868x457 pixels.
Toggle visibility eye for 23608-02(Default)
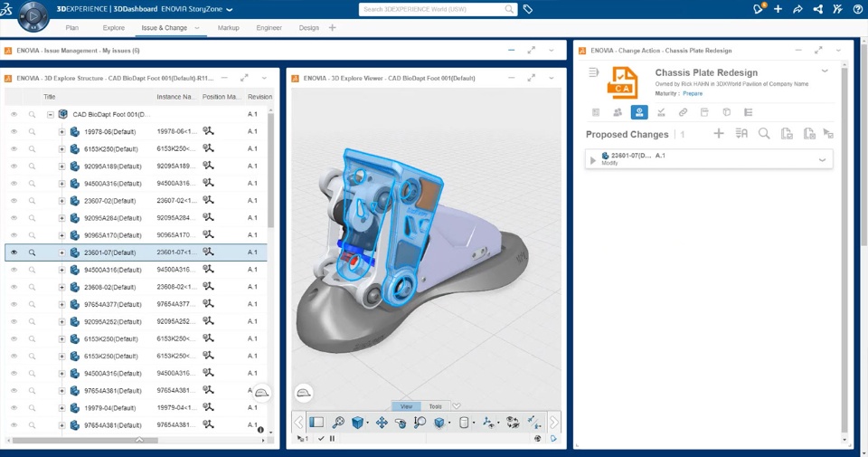[x=14, y=287]
